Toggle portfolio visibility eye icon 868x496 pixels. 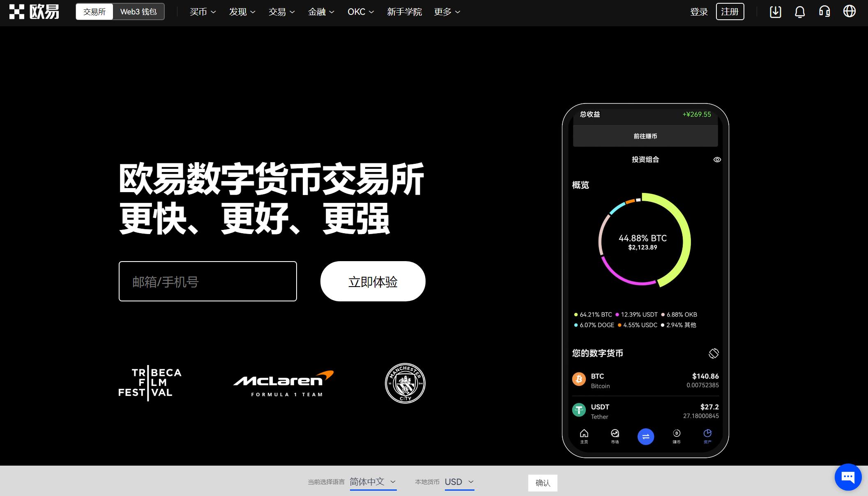coord(717,159)
